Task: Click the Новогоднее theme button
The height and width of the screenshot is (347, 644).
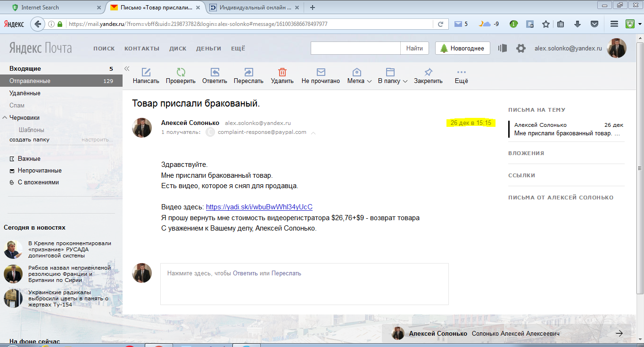Action: point(462,48)
